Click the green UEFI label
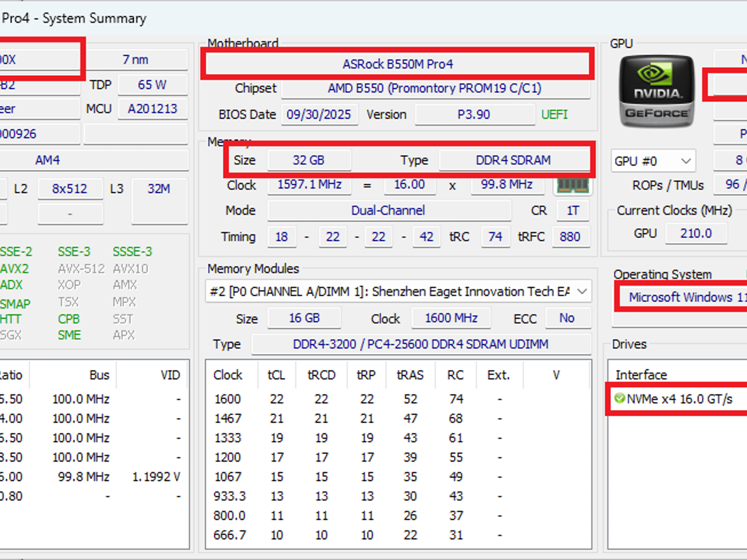 [554, 114]
